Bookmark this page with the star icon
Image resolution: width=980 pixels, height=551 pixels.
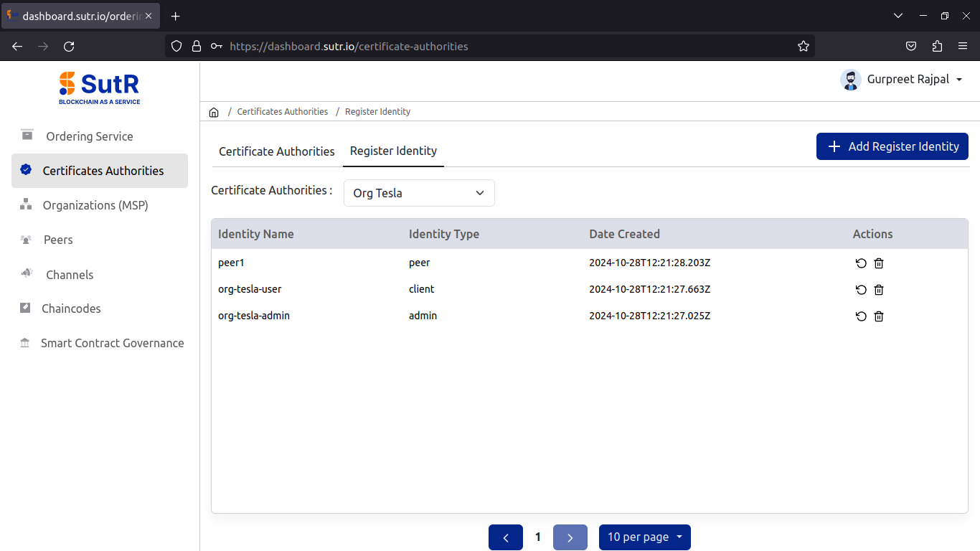click(x=804, y=47)
